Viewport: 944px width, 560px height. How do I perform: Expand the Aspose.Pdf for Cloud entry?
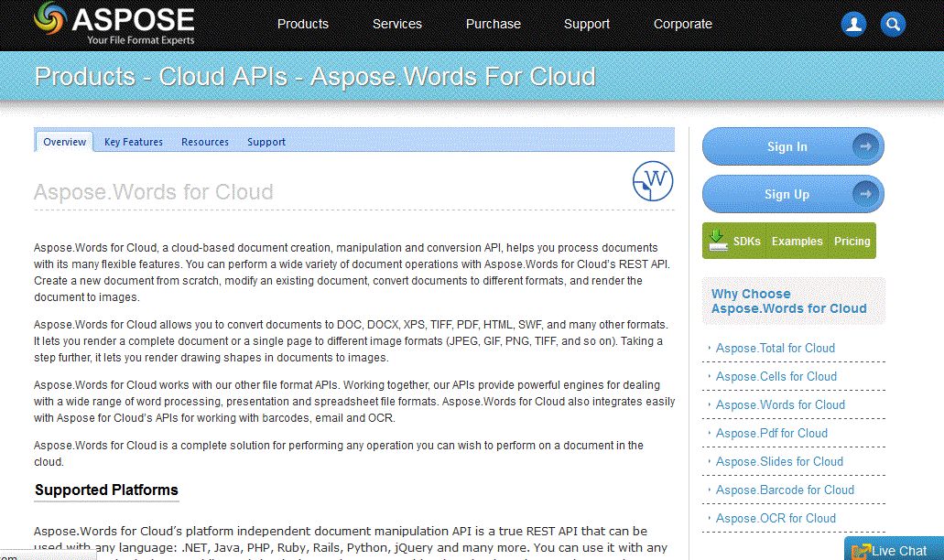tap(775, 433)
